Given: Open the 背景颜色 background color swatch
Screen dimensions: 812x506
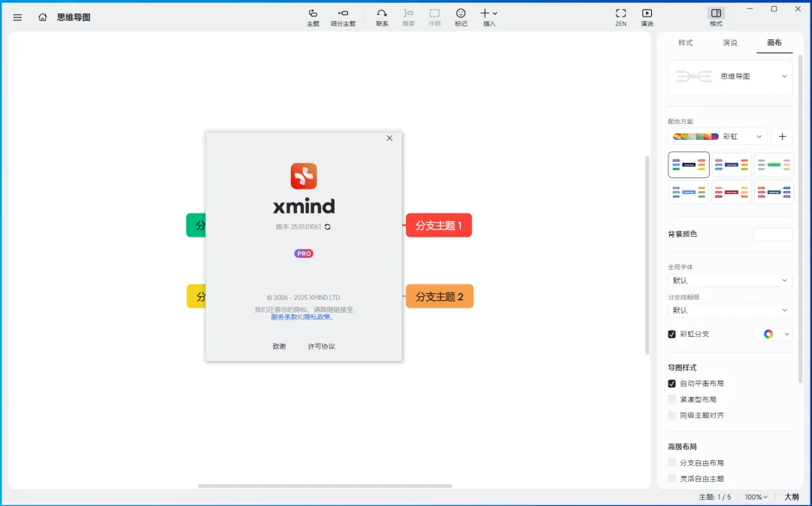Looking at the screenshot, I should pos(773,234).
